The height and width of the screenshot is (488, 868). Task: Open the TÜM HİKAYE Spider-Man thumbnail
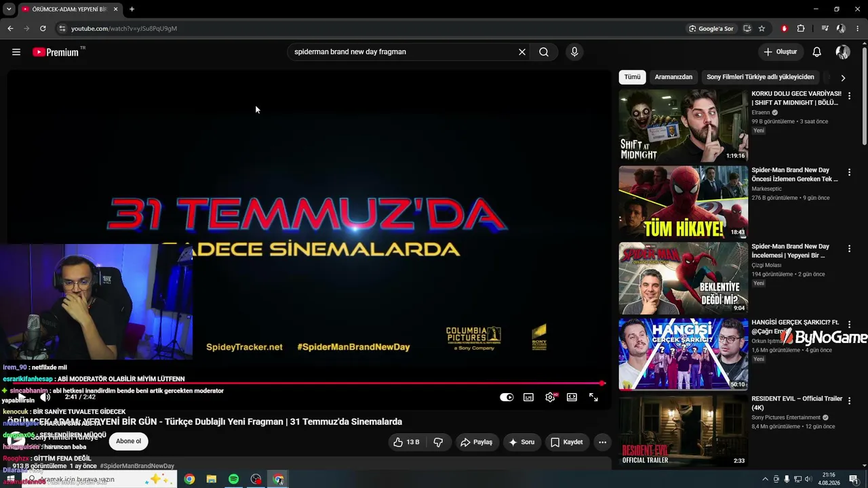pos(684,202)
